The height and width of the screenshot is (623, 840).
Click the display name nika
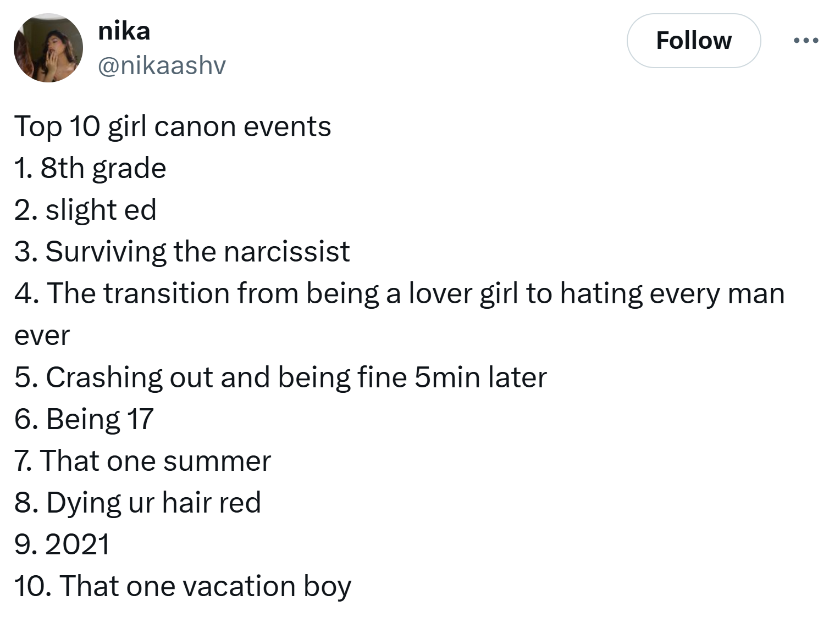click(124, 31)
